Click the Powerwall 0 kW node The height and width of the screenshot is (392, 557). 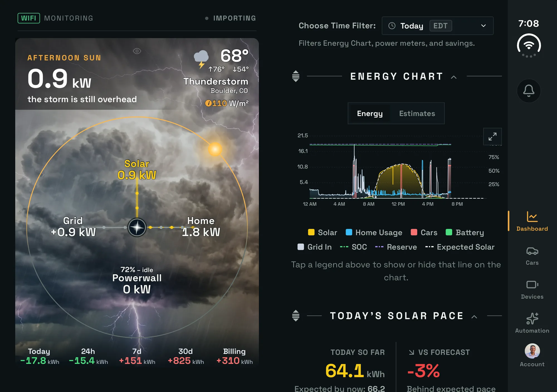[x=137, y=281]
